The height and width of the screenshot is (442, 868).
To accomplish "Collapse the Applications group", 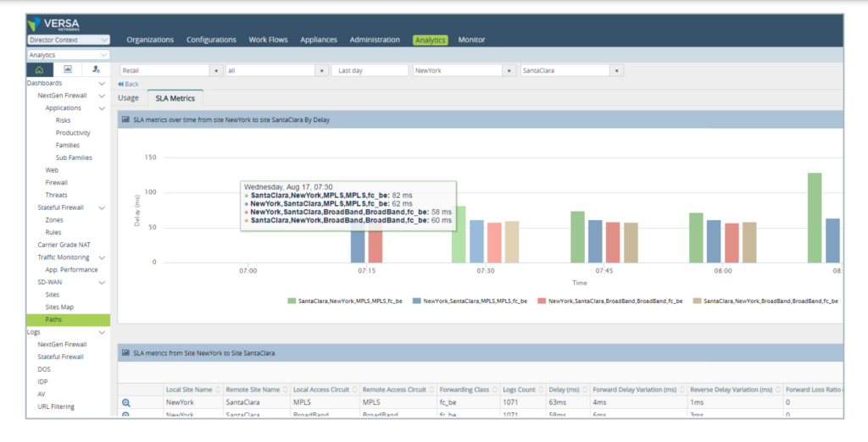I will pos(102,108).
